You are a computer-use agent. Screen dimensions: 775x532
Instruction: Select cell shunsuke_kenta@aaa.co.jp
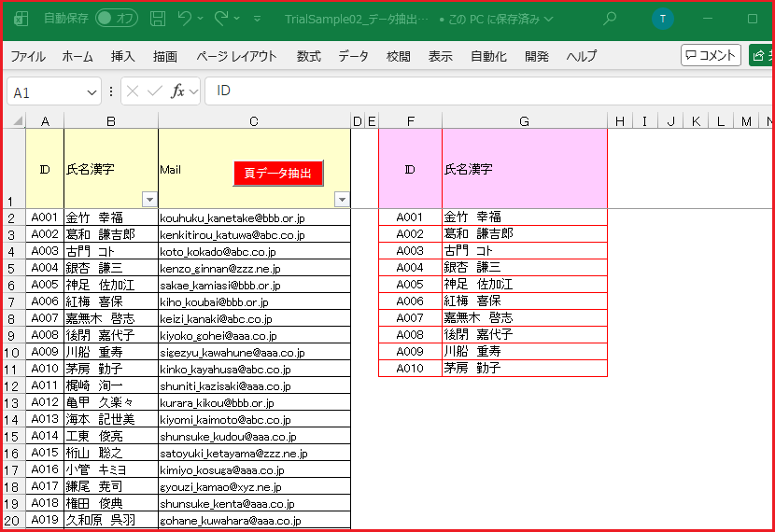(x=255, y=503)
